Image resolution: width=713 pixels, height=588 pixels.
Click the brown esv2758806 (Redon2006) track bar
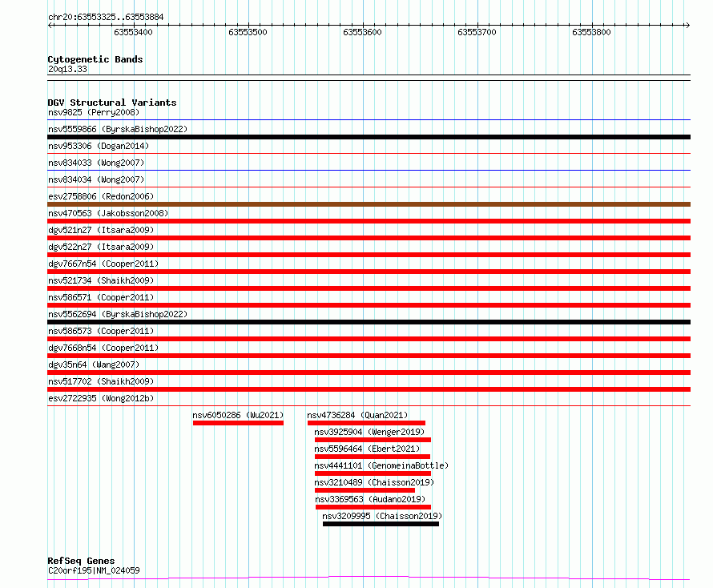point(369,204)
